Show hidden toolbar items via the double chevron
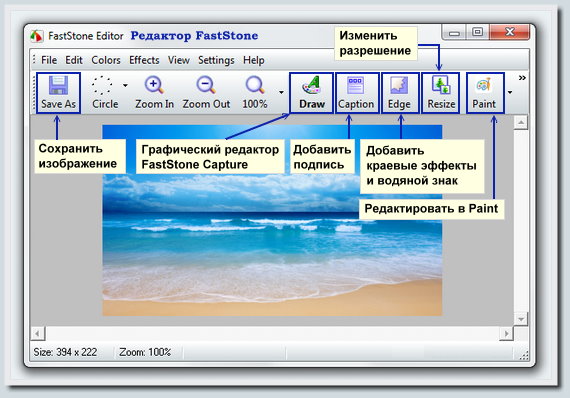Viewport: 570px width, 398px height. click(x=522, y=78)
